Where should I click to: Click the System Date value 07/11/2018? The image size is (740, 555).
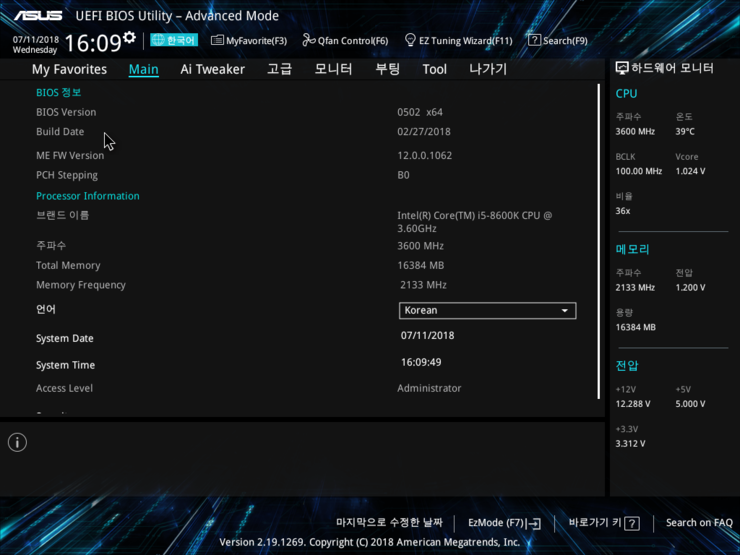pos(428,336)
